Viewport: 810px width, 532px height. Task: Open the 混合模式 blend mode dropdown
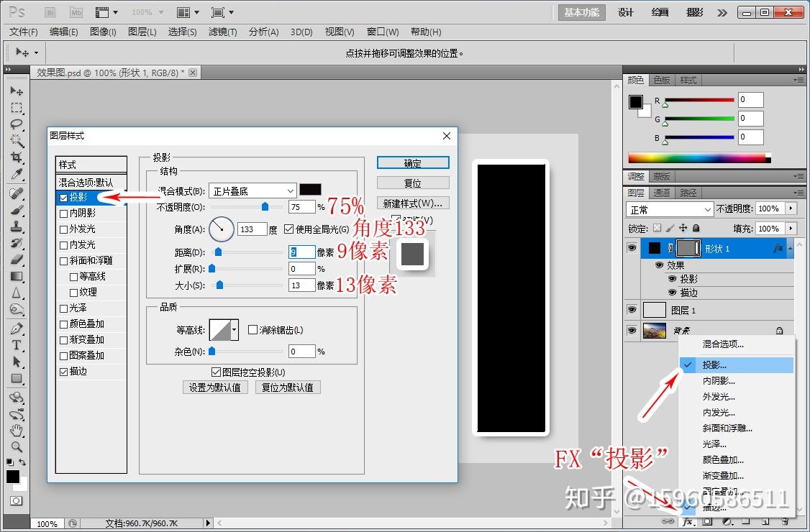[252, 190]
